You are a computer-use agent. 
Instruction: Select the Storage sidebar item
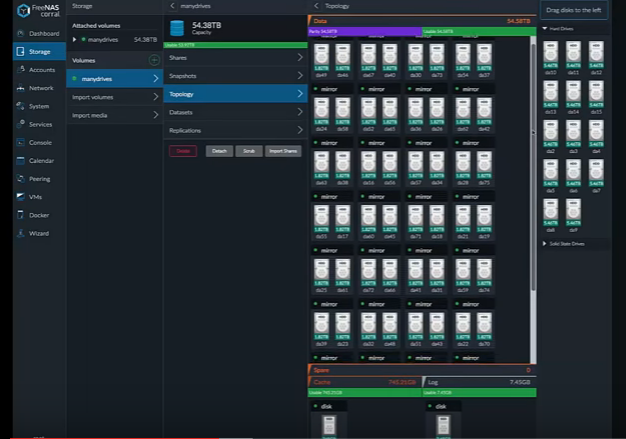point(39,51)
